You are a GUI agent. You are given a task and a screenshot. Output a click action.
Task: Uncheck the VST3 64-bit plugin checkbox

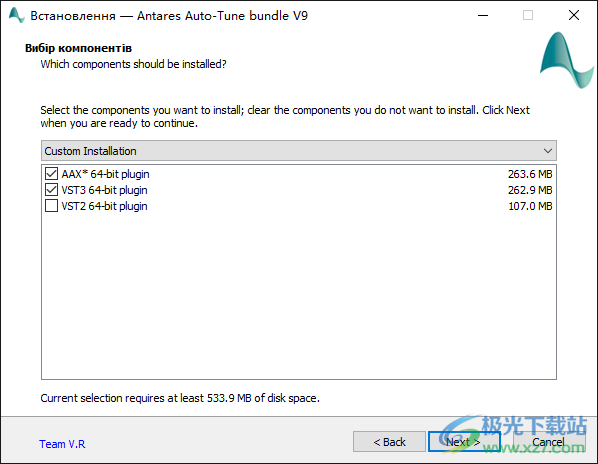click(51, 190)
